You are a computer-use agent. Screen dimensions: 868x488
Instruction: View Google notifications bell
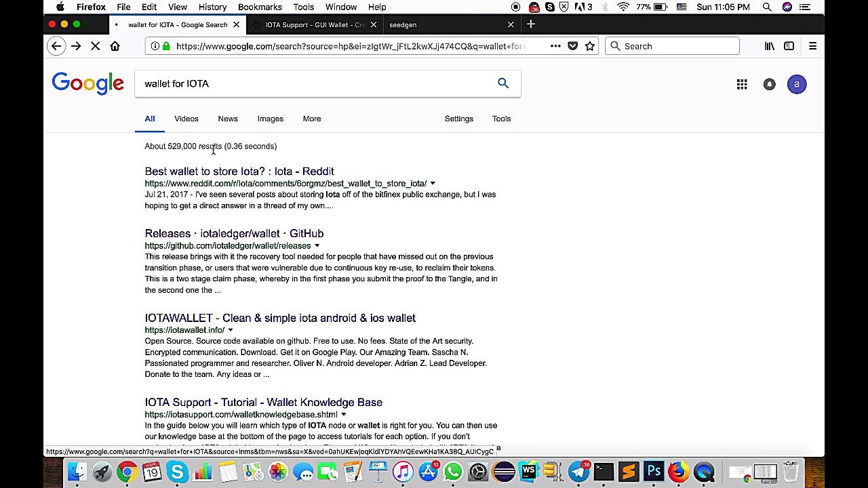[769, 84]
